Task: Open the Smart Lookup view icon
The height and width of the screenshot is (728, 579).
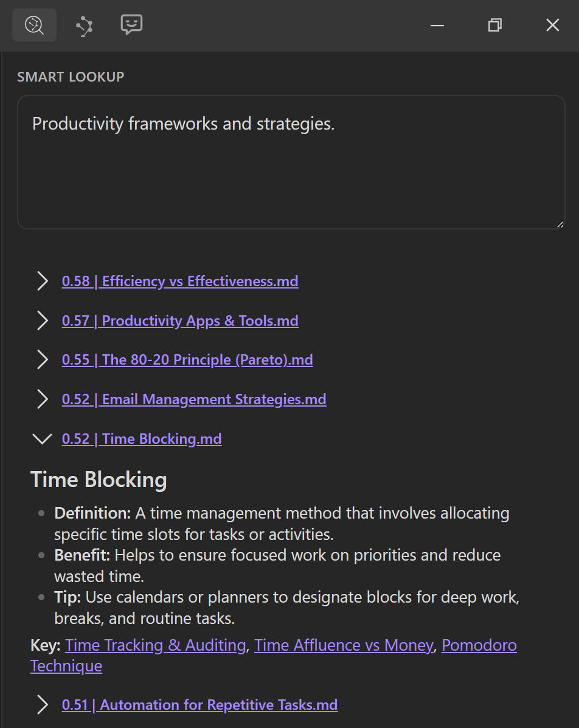Action: pos(34,25)
